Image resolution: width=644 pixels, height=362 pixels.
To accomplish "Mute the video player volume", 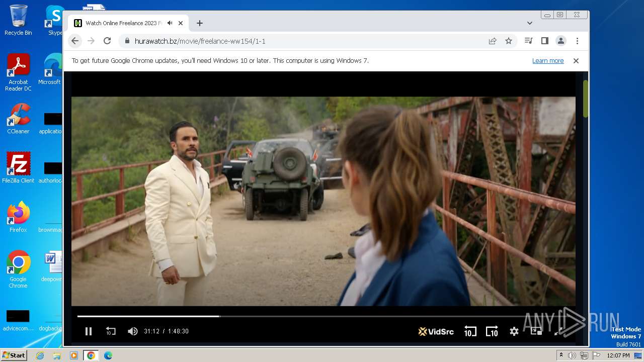I will pos(132,331).
